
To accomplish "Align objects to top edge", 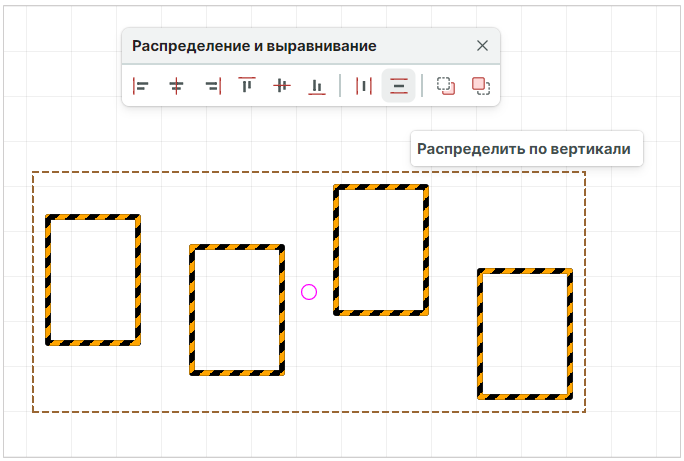I will pos(247,85).
